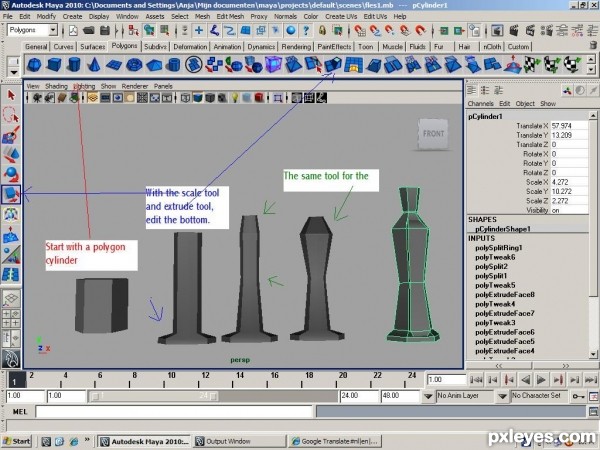600x450 pixels.
Task: Create a polygon torus from the shelf
Action: click(x=134, y=64)
